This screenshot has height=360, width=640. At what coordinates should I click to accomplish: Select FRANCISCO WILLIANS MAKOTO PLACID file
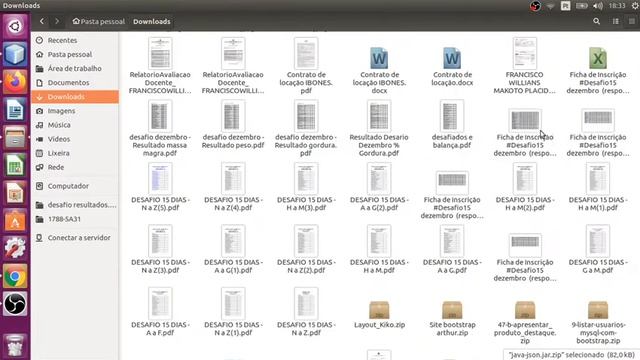[x=524, y=66]
